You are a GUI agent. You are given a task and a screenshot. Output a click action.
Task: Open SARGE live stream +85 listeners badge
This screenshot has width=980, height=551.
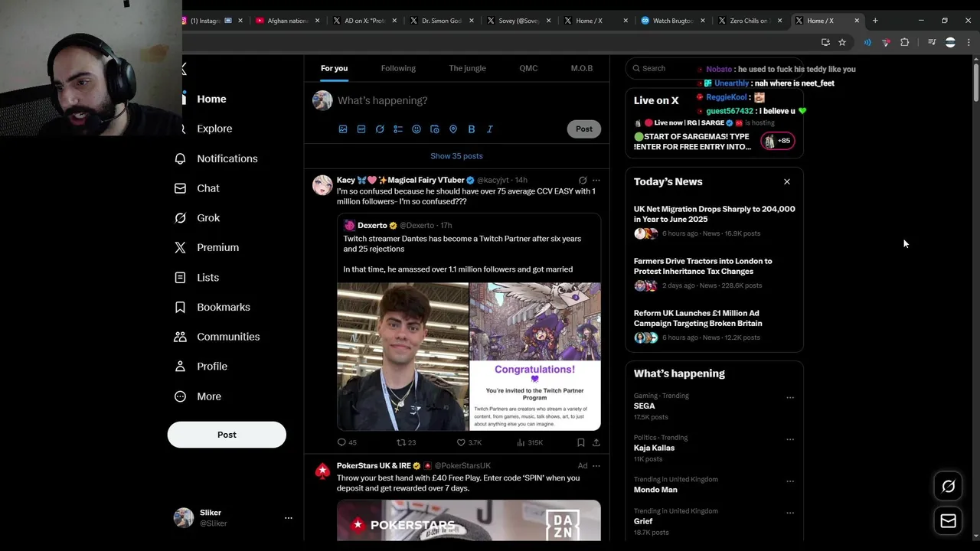(x=778, y=141)
